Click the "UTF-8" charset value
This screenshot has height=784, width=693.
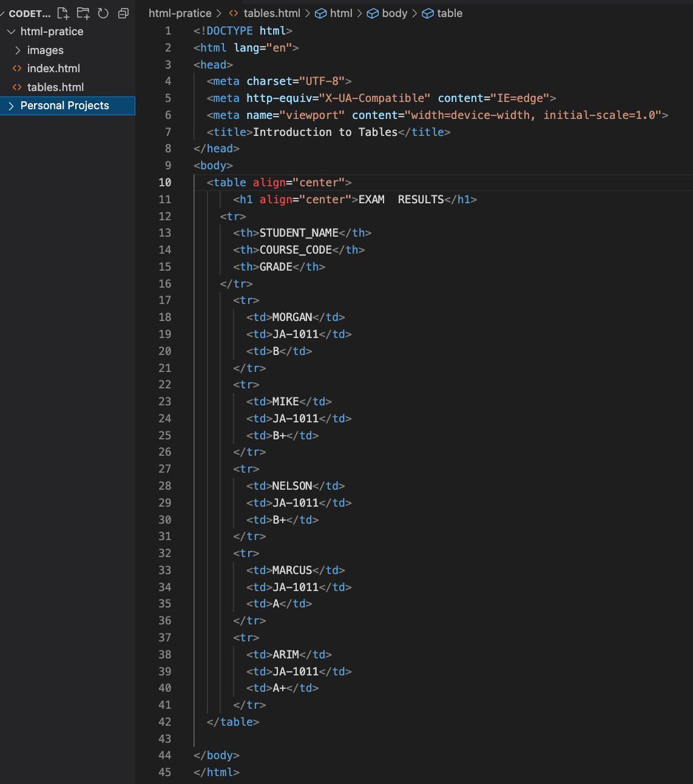pyautogui.click(x=322, y=81)
